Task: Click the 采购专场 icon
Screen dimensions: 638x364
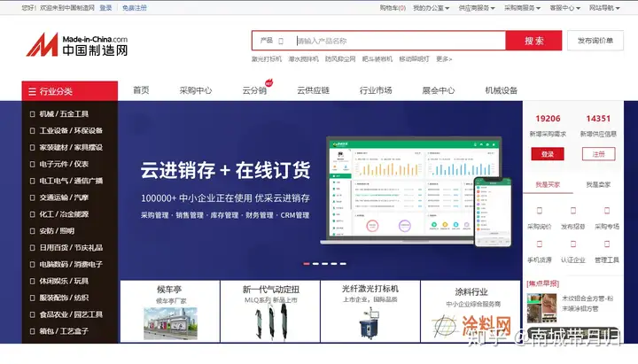Action: 607,210
